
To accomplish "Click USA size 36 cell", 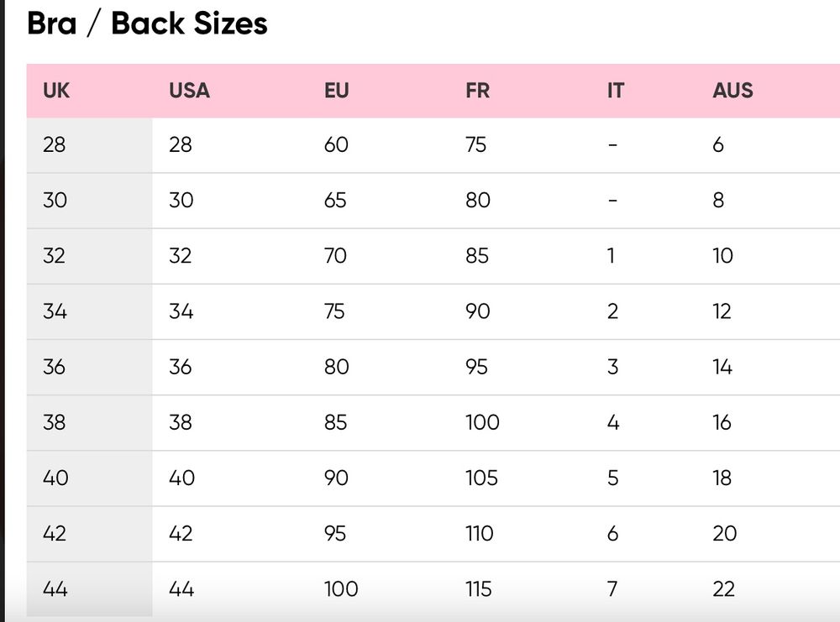I will coord(181,367).
